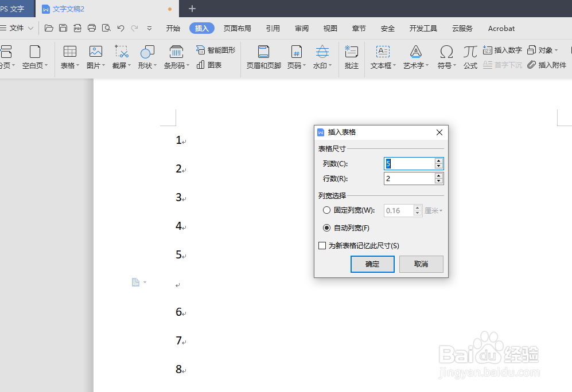The width and height of the screenshot is (572, 392).
Task: Close the Insert Table (插入表格) dialog
Action: tap(439, 132)
